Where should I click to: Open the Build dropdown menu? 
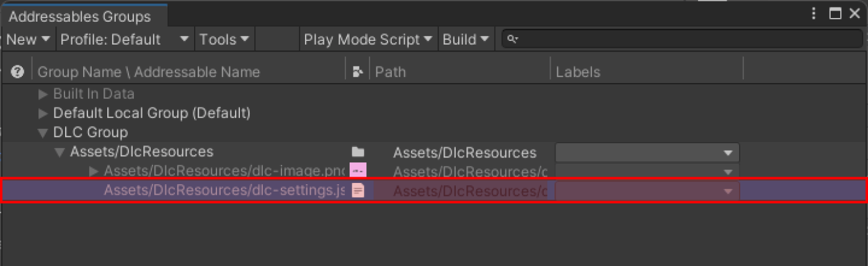click(x=466, y=40)
